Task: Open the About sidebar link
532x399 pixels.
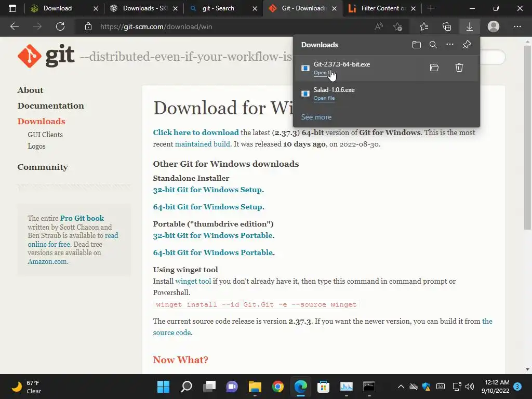Action: click(x=30, y=90)
